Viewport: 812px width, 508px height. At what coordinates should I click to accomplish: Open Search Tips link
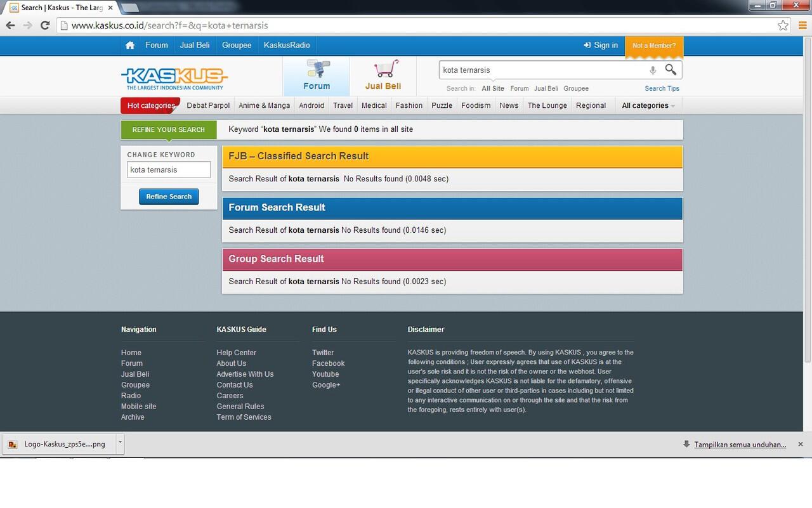point(662,89)
